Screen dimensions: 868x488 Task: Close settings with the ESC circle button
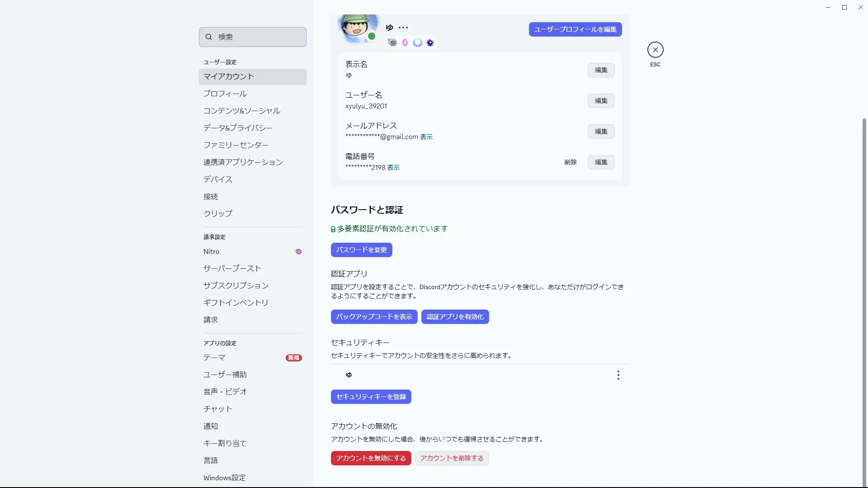655,50
